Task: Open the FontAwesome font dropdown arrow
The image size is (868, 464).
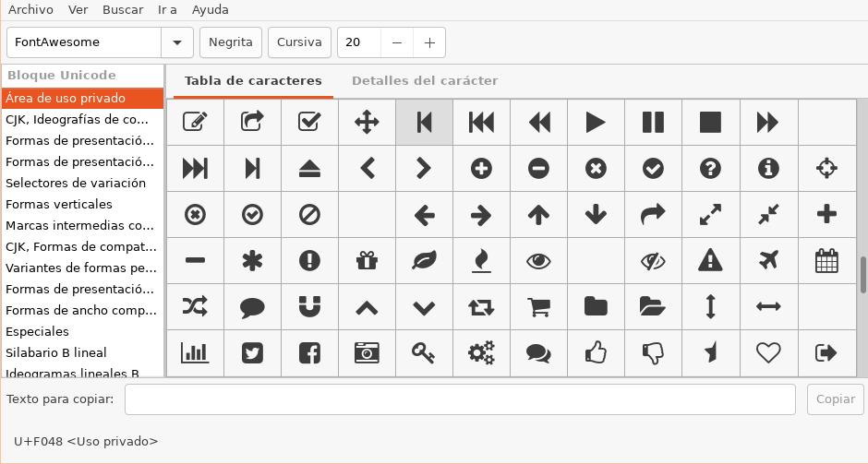Action: [x=177, y=42]
